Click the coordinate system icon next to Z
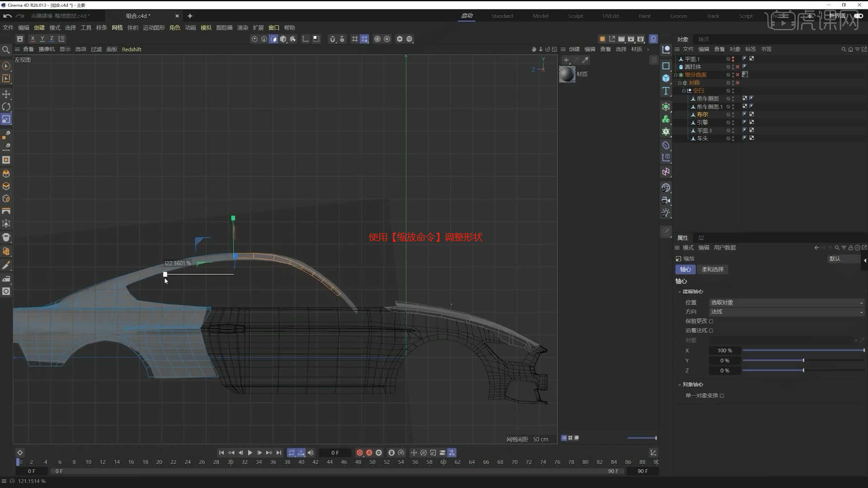The height and width of the screenshot is (488, 868). (61, 39)
